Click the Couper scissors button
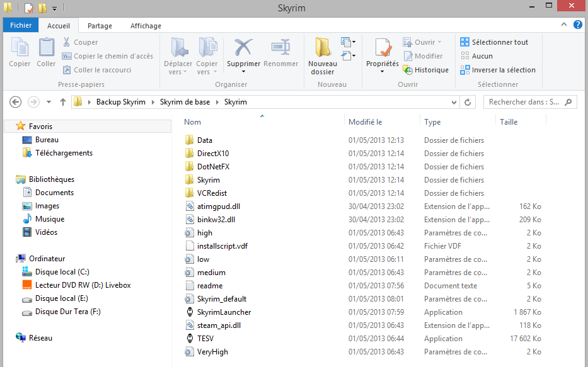 pyautogui.click(x=80, y=42)
